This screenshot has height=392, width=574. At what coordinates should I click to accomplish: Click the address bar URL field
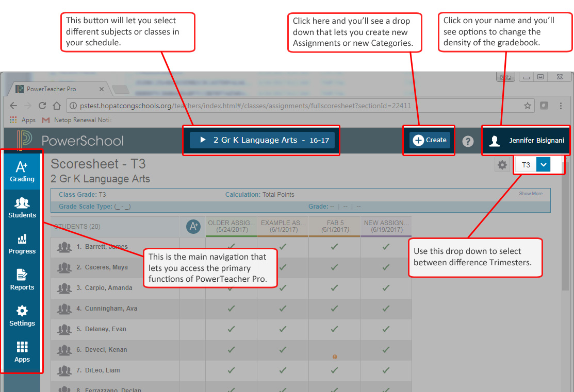tap(300, 106)
